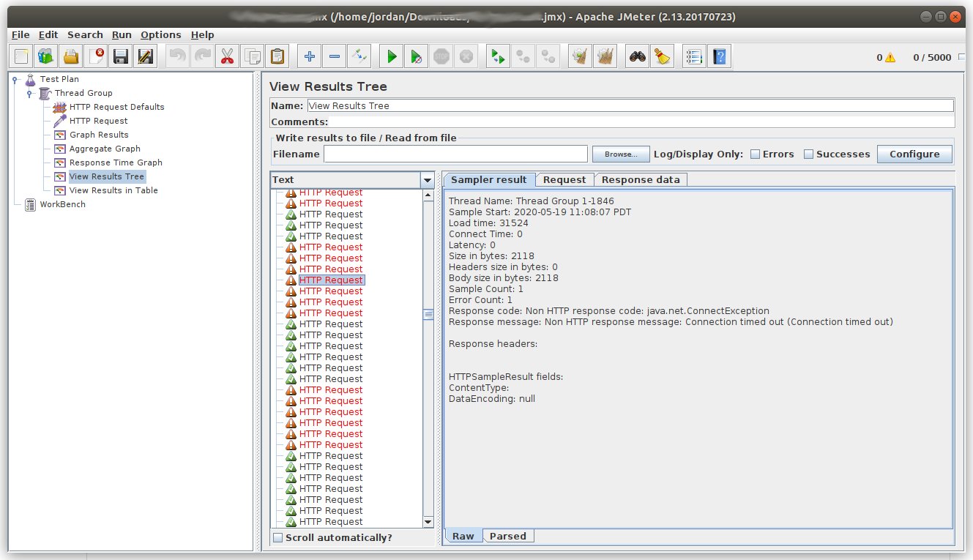Image resolution: width=973 pixels, height=560 pixels.
Task: Click the New test plan toolbar icon
Action: coord(21,56)
